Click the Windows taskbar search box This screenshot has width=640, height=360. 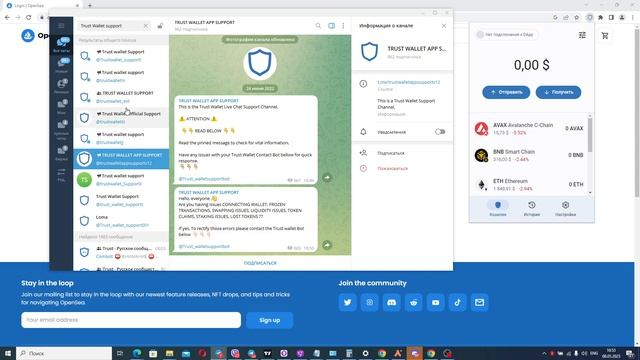(x=64, y=353)
